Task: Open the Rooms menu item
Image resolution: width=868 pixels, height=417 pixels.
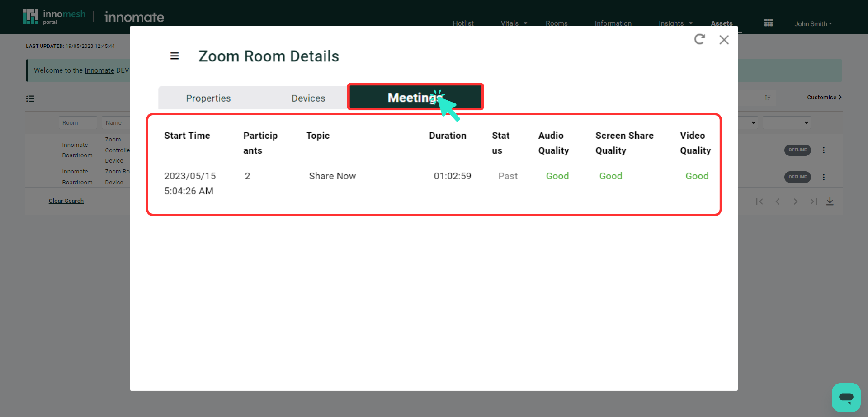Action: tap(557, 23)
